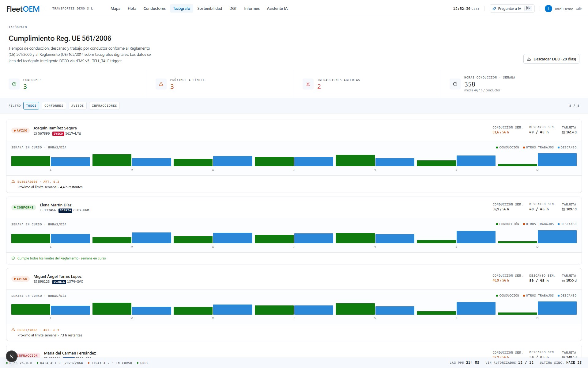Show only INFRACCIONES drivers
The height and width of the screenshot is (368, 588).
[104, 106]
